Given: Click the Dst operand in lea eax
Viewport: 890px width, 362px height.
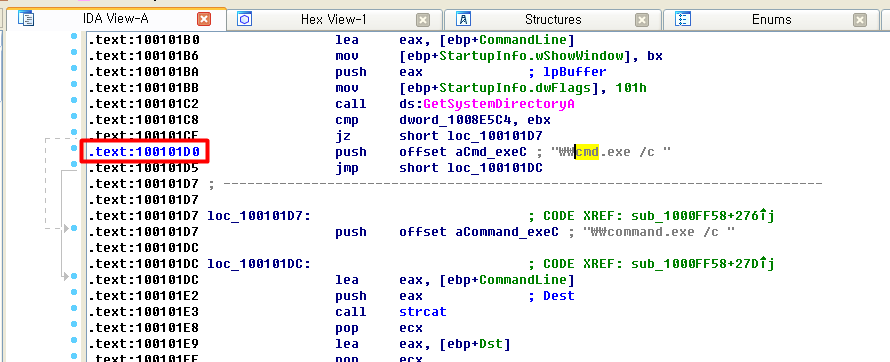Looking at the screenshot, I should [492, 344].
